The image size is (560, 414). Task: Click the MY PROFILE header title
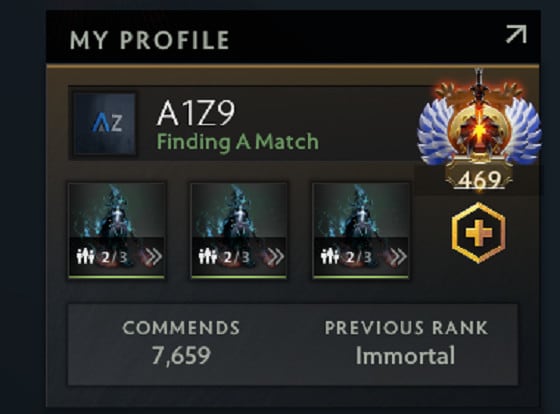(150, 40)
